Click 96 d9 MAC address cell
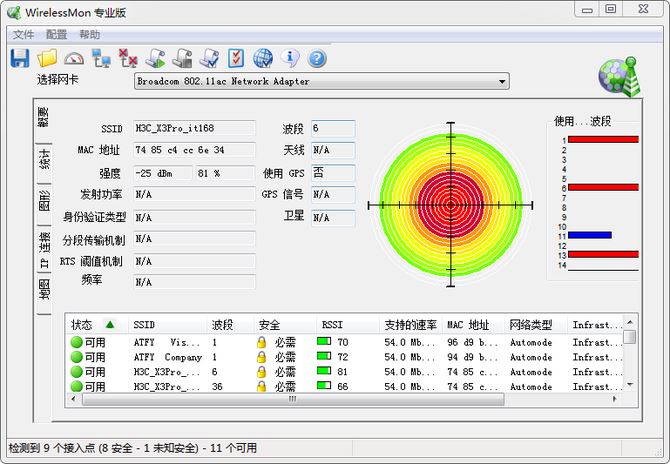 (472, 342)
